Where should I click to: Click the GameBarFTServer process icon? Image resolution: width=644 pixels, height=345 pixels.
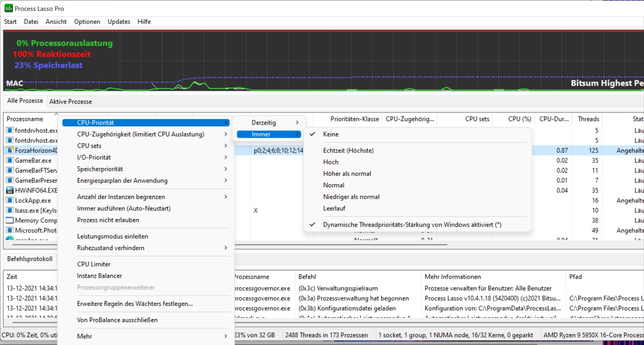click(10, 170)
